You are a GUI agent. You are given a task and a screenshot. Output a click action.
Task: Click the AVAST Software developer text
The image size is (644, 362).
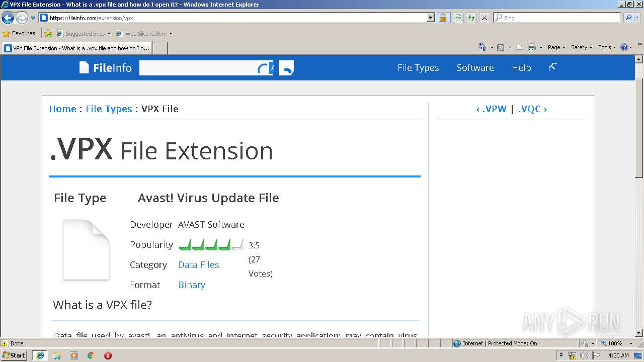coord(211,224)
